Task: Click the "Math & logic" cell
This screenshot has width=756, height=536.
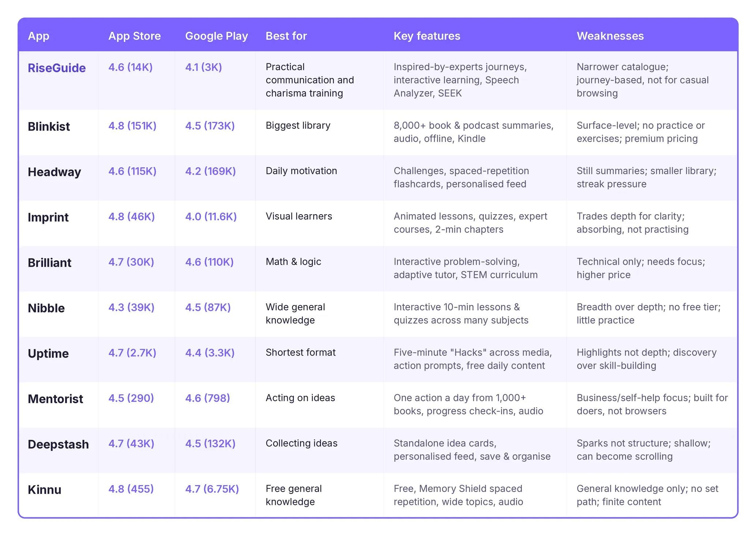Action: point(293,262)
